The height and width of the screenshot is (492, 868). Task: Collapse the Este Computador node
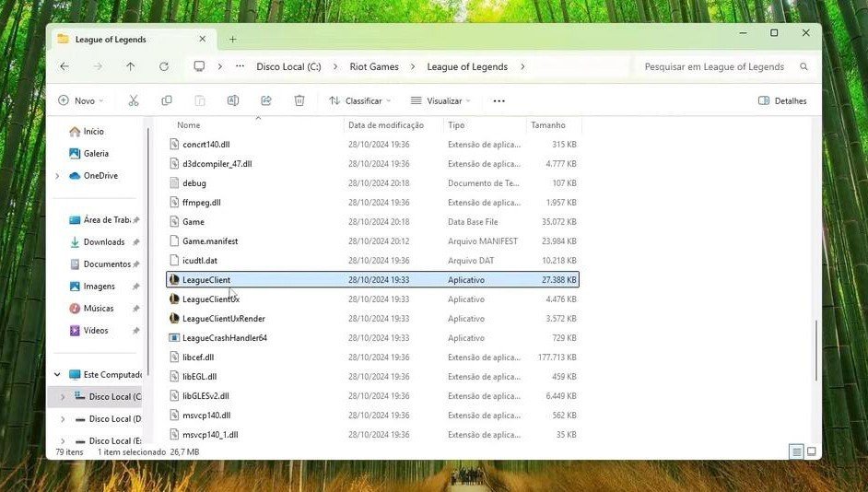pos(57,375)
